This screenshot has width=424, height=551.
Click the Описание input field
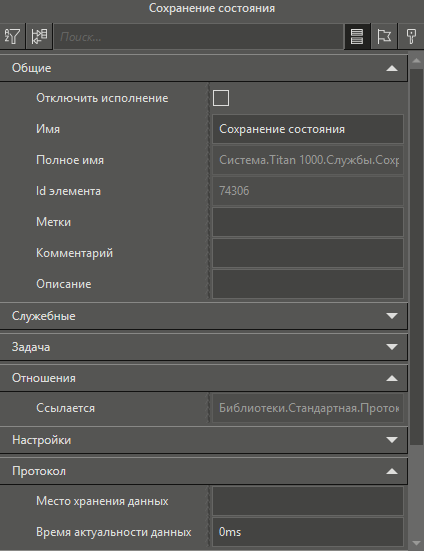coord(308,284)
